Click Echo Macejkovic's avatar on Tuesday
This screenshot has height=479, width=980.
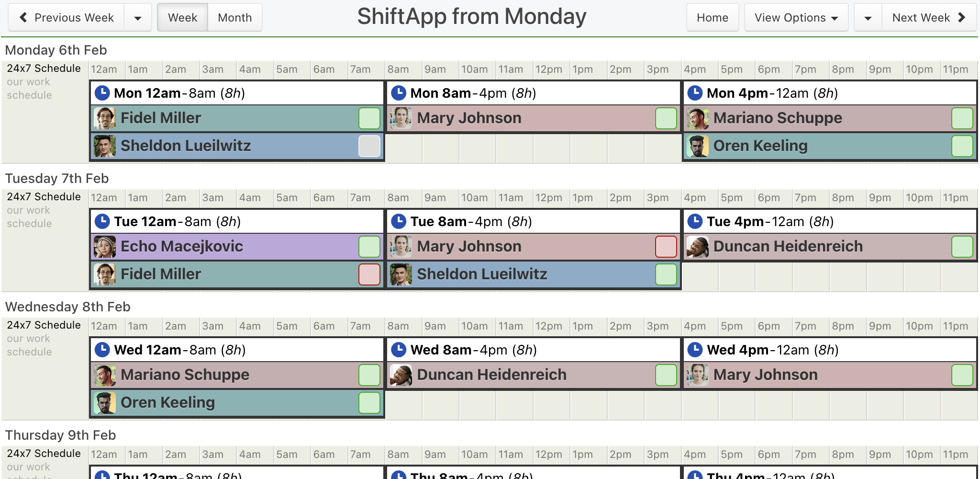click(x=105, y=247)
